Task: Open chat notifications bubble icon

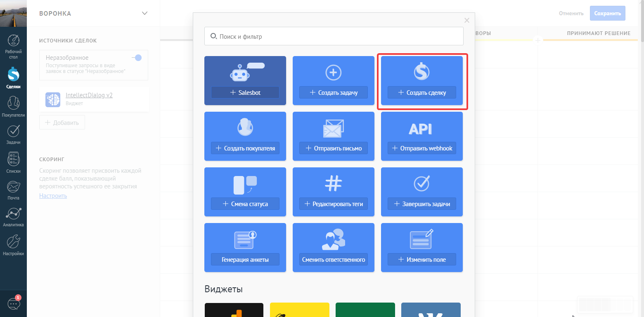Action: click(x=13, y=304)
